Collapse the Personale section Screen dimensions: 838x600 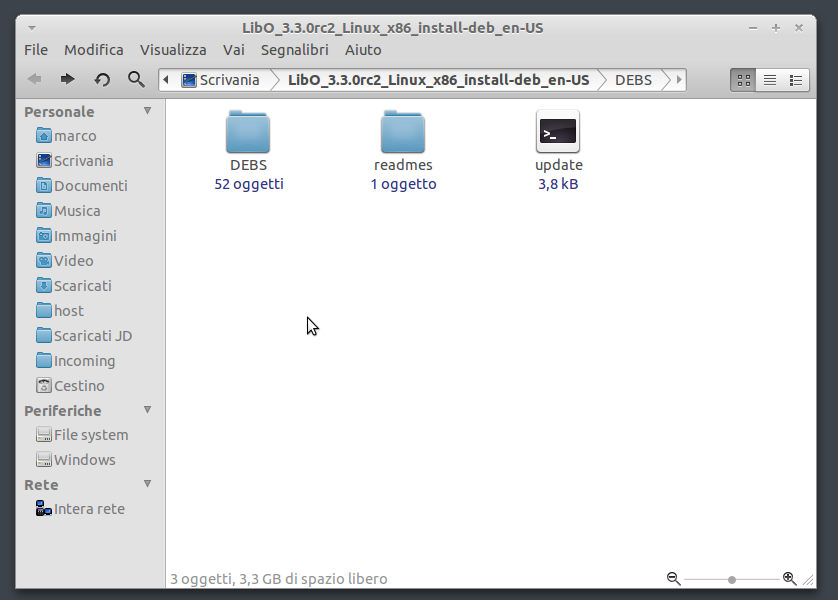point(148,111)
